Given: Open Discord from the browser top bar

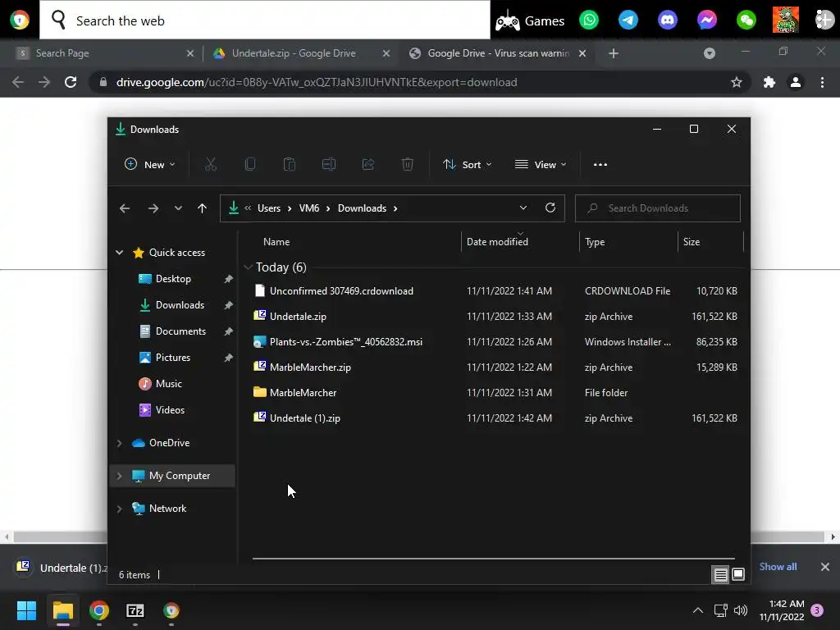Looking at the screenshot, I should click(668, 21).
